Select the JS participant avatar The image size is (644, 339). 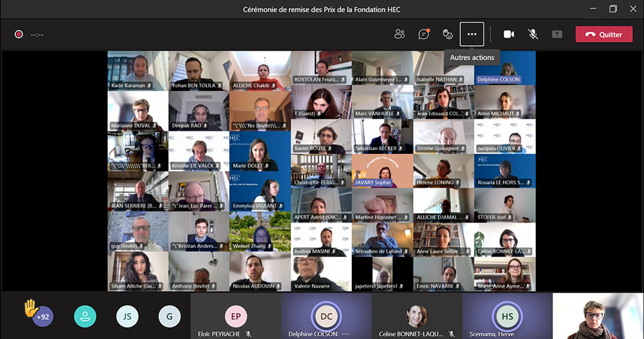[127, 316]
